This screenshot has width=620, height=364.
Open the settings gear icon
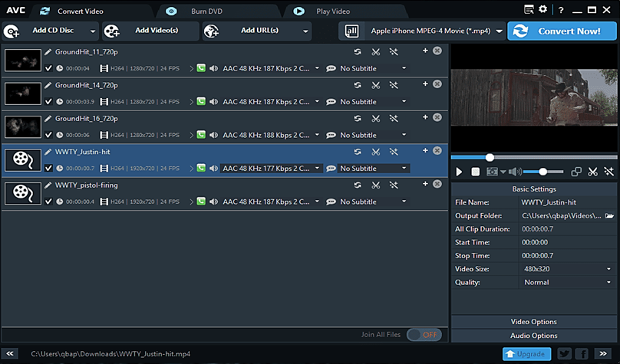(543, 9)
